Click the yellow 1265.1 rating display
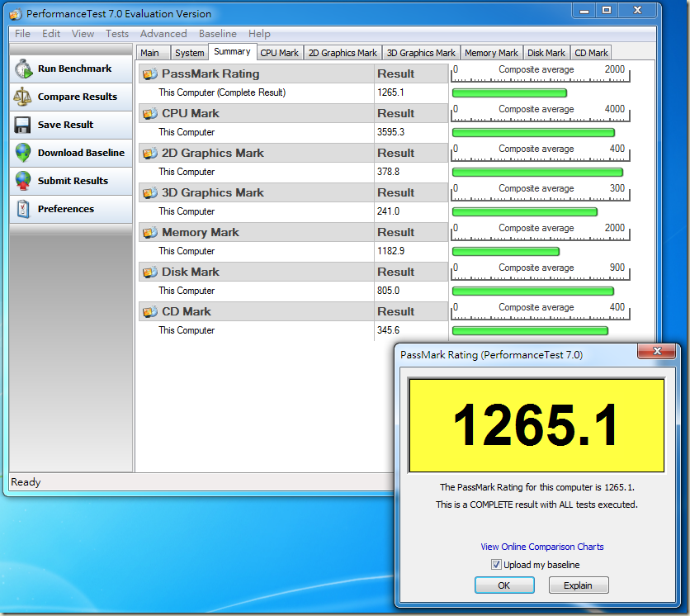Screen dimensions: 690x616 point(536,426)
